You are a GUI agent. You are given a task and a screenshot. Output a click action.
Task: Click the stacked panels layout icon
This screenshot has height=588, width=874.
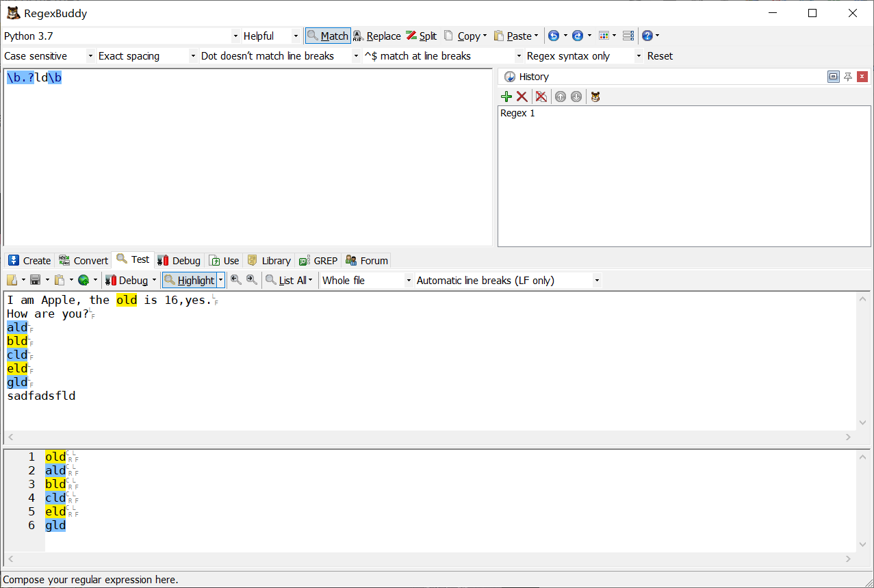[628, 36]
